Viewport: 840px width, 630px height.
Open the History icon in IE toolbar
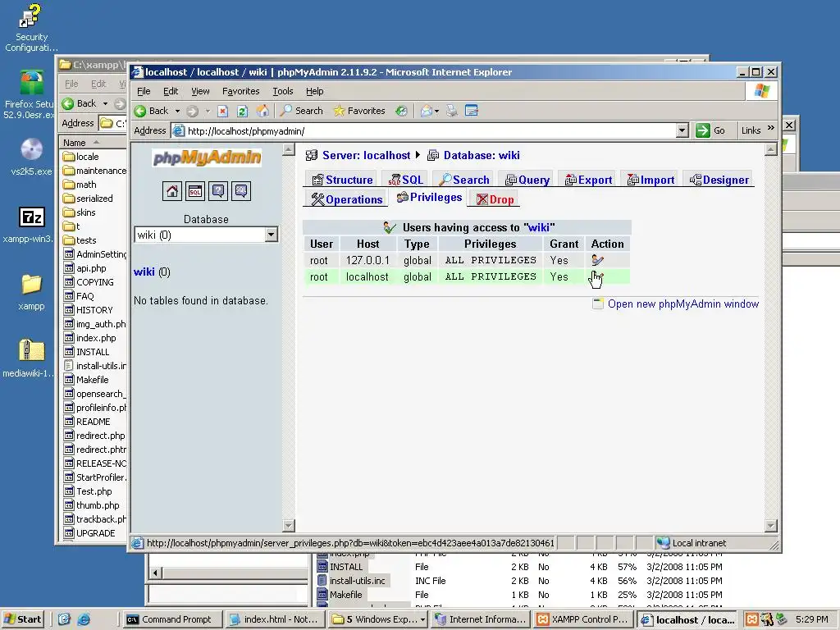[401, 111]
